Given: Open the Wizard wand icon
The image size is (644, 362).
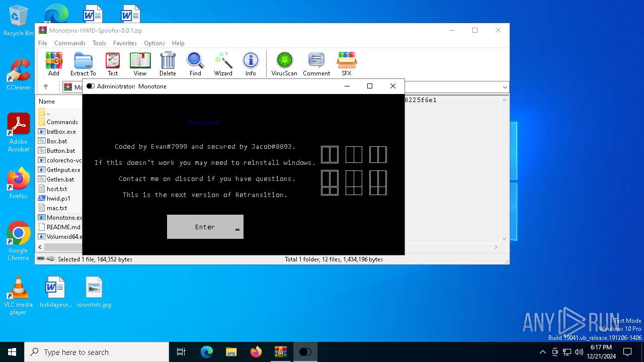Looking at the screenshot, I should (223, 64).
